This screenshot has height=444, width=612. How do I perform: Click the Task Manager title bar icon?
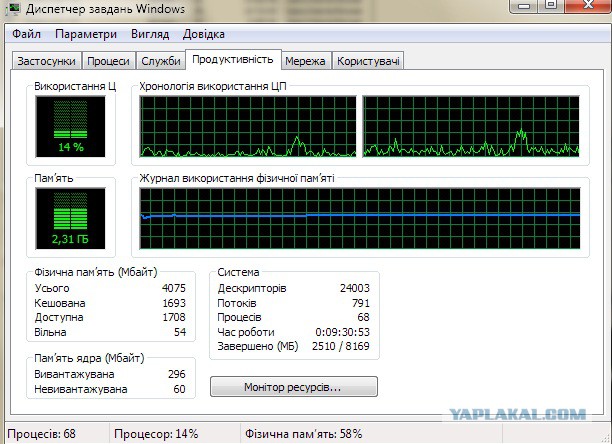[14, 9]
